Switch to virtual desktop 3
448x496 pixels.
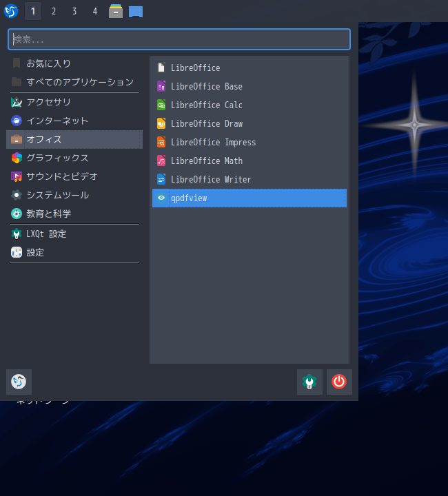pyautogui.click(x=74, y=12)
